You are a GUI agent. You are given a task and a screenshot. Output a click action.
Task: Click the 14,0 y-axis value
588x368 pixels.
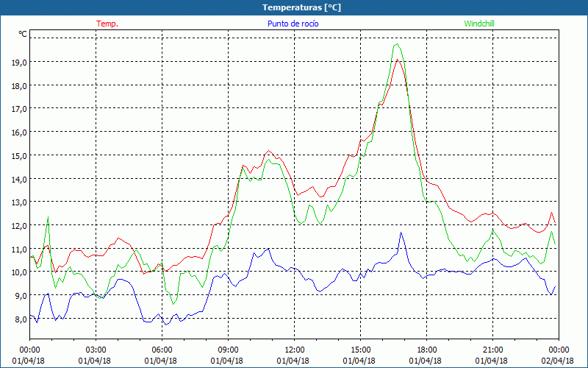pos(19,179)
